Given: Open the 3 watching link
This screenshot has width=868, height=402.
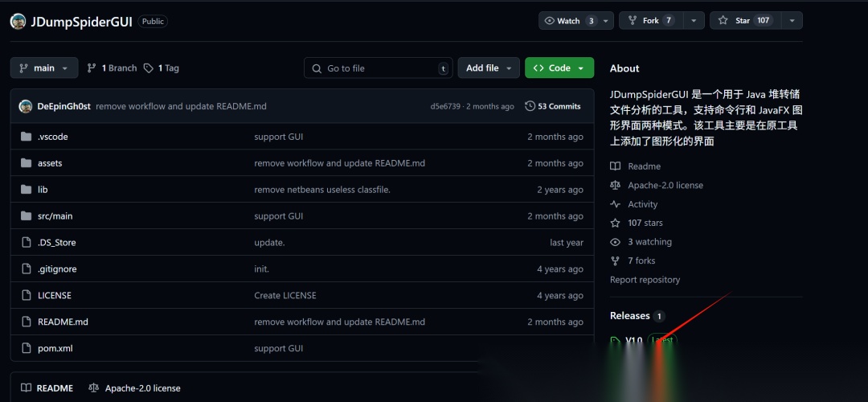Looking at the screenshot, I should [x=649, y=242].
